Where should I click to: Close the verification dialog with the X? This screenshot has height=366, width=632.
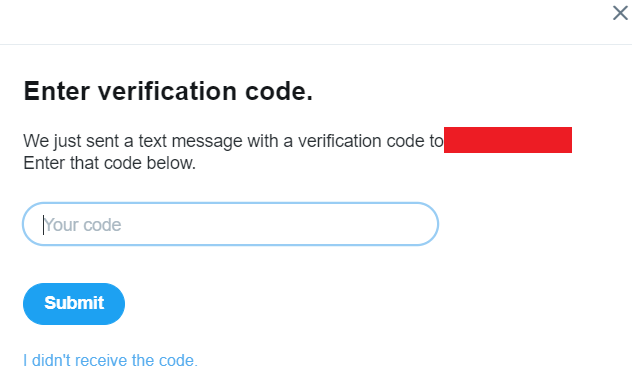coord(620,13)
